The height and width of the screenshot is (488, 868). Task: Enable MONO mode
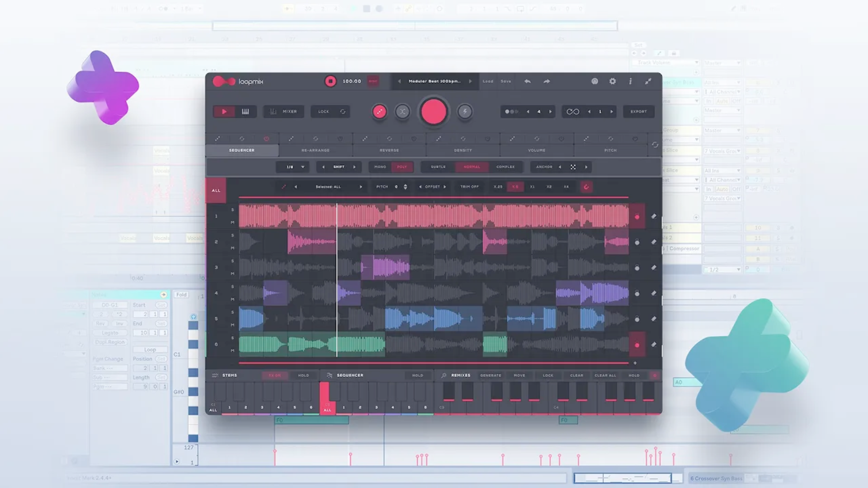click(380, 167)
